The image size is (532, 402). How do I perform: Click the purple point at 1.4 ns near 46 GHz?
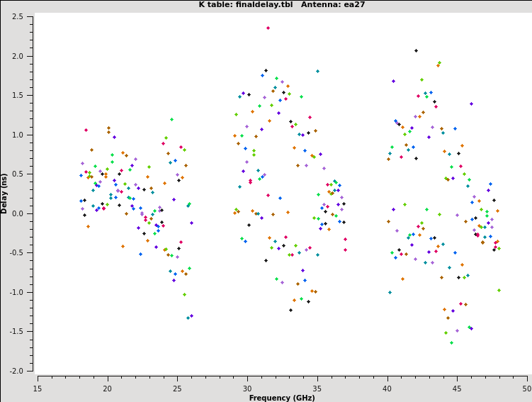tap(471, 104)
